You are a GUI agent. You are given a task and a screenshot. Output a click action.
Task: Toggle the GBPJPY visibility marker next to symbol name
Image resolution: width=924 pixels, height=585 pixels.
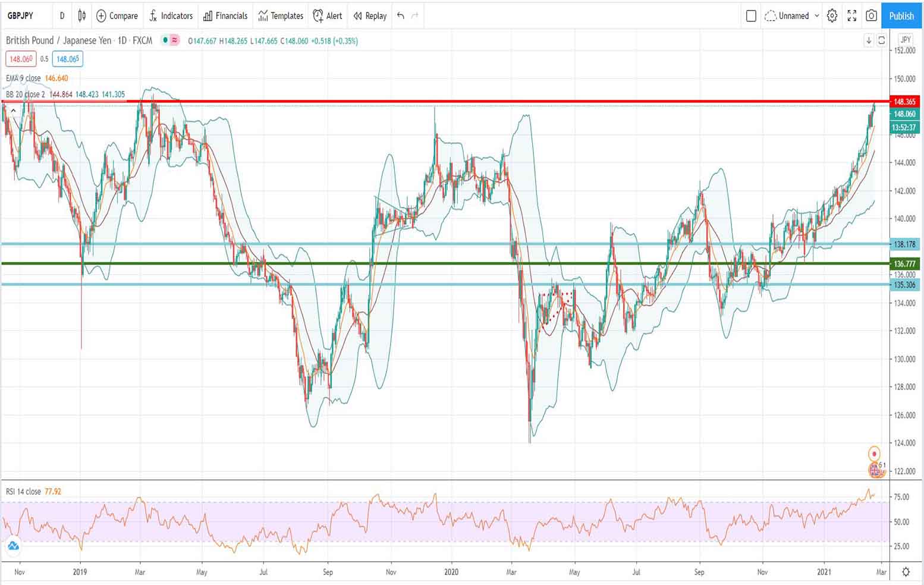pos(165,41)
